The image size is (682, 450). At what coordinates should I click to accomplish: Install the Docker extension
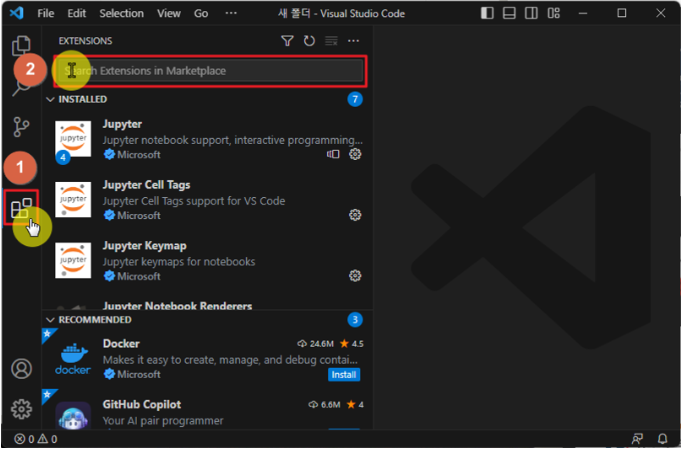tap(344, 375)
